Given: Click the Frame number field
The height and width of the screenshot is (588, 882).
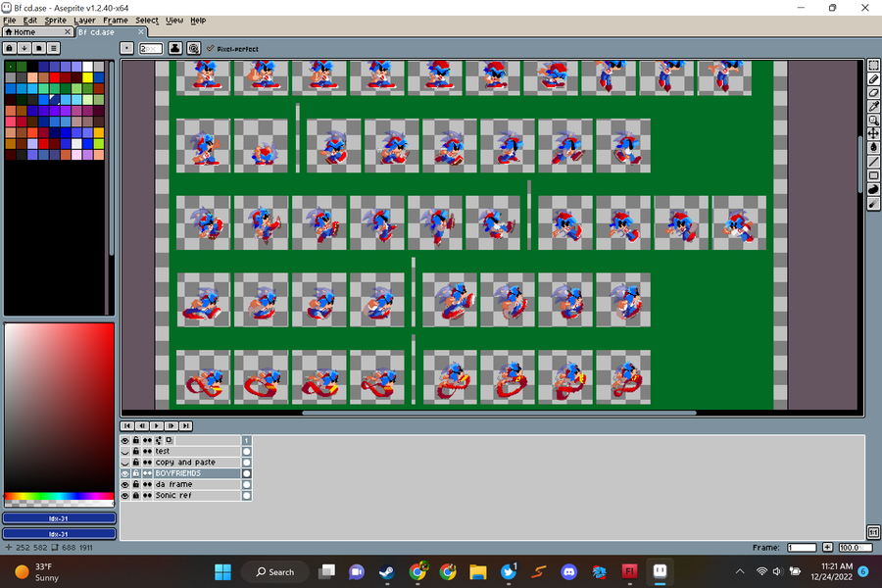Looking at the screenshot, I should coord(802,548).
